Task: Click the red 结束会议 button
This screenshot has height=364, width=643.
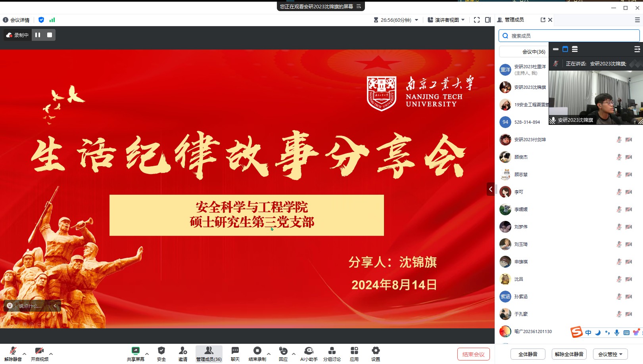Action: pos(473,354)
